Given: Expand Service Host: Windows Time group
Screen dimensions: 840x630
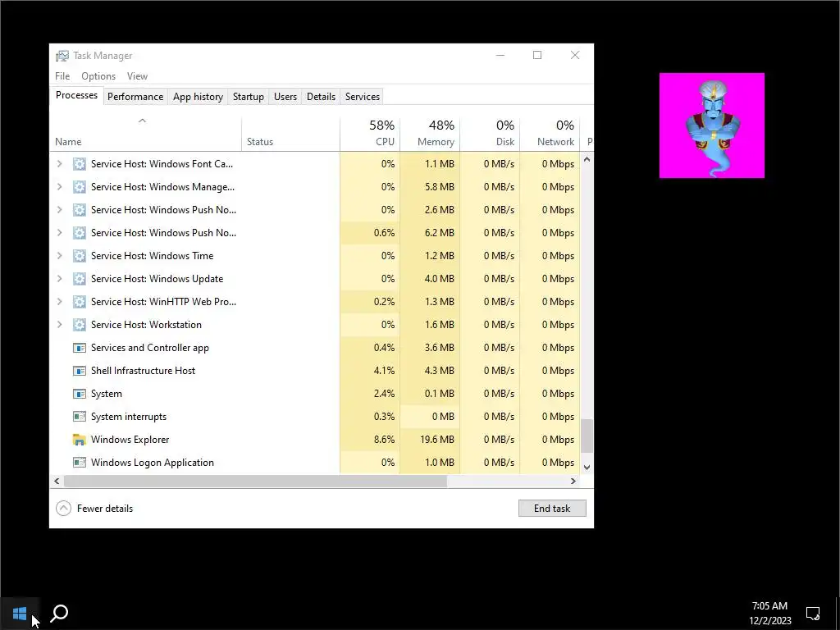Looking at the screenshot, I should tap(59, 256).
